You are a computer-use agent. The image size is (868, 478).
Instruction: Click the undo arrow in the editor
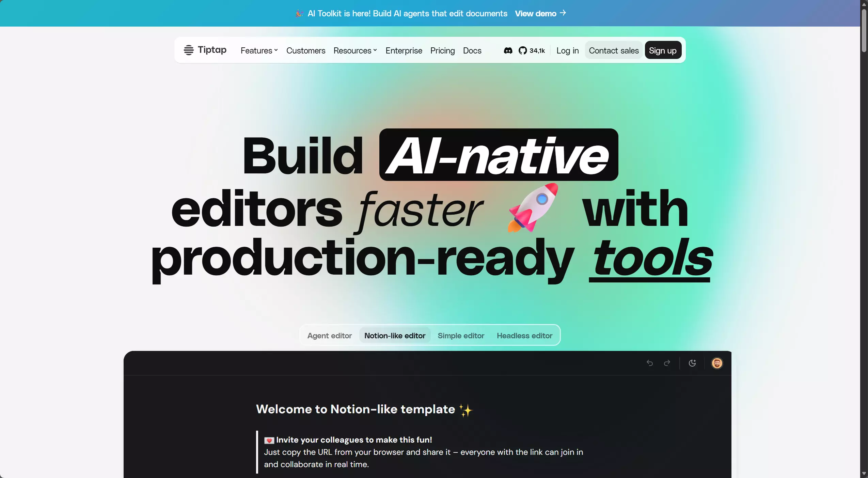[649, 363]
